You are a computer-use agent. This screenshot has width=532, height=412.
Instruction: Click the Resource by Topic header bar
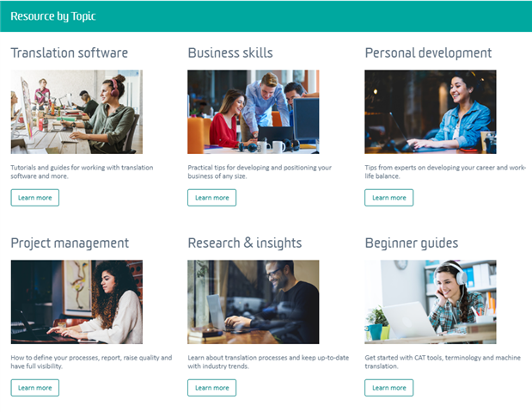click(266, 15)
